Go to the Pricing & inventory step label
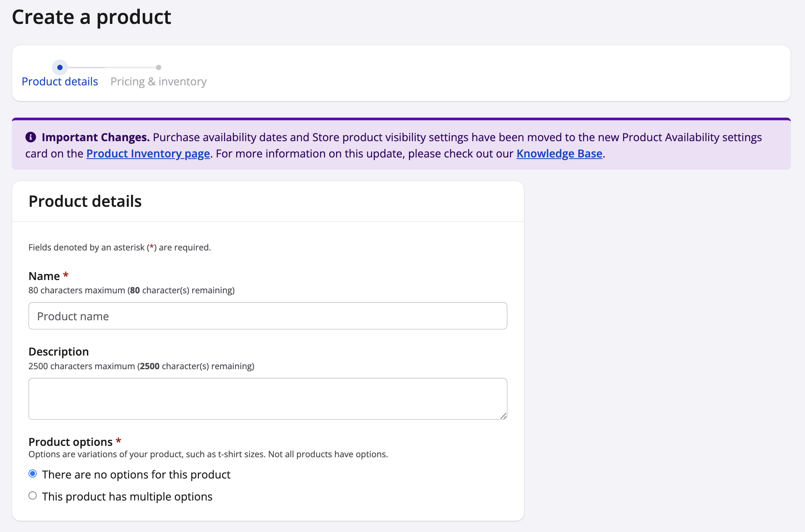The image size is (805, 532). (x=158, y=82)
